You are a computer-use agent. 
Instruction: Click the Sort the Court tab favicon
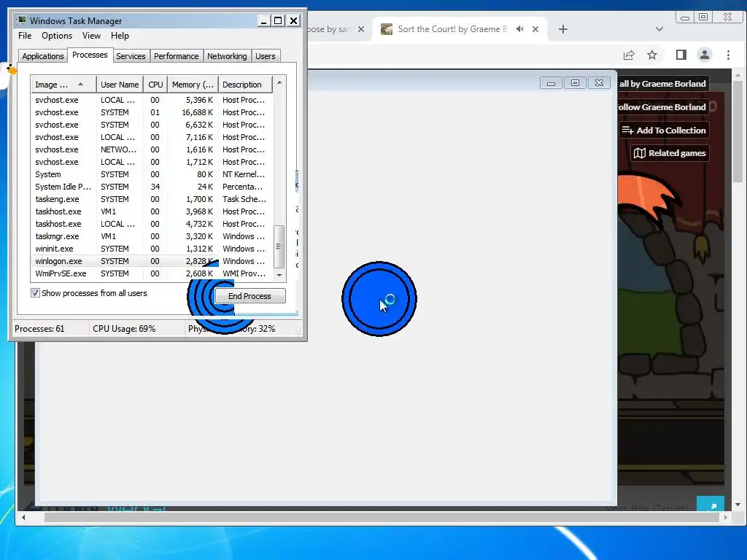[x=387, y=29]
